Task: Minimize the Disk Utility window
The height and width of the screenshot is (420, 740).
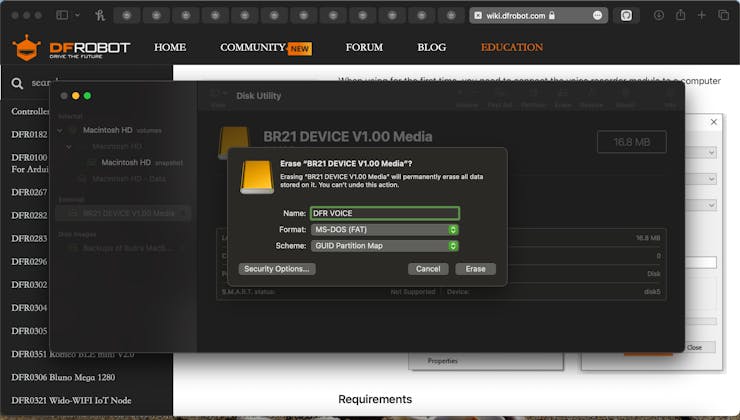Action: point(76,96)
